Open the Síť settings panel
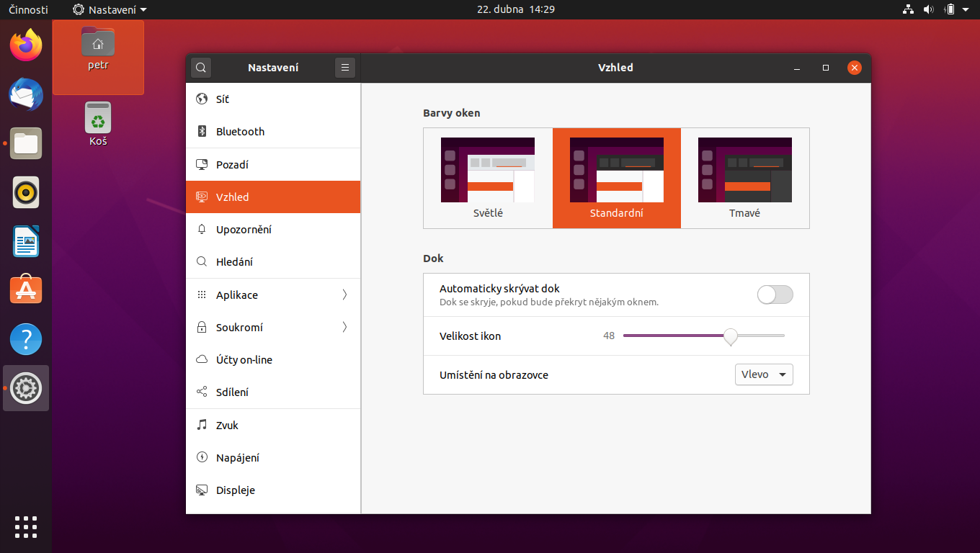The width and height of the screenshot is (980, 553). click(273, 99)
